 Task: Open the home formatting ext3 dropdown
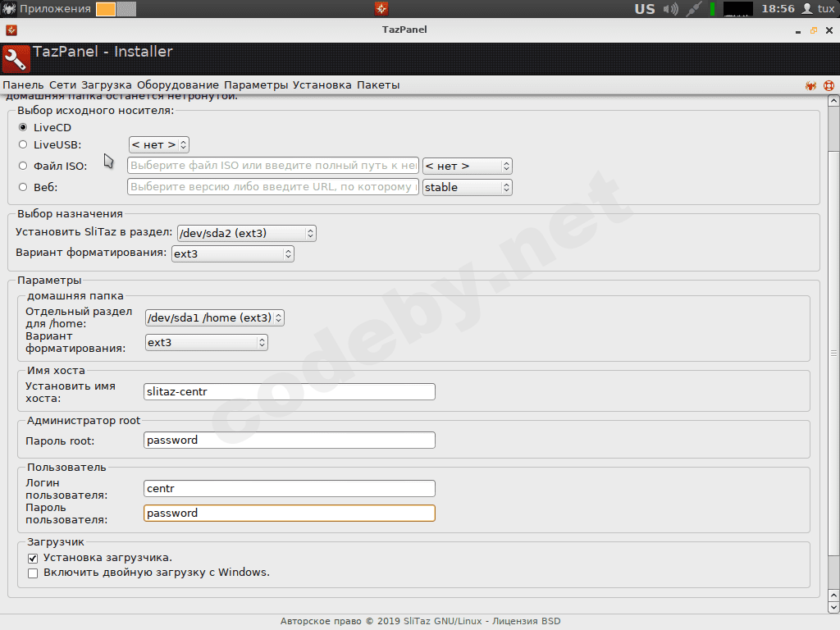[x=206, y=343]
